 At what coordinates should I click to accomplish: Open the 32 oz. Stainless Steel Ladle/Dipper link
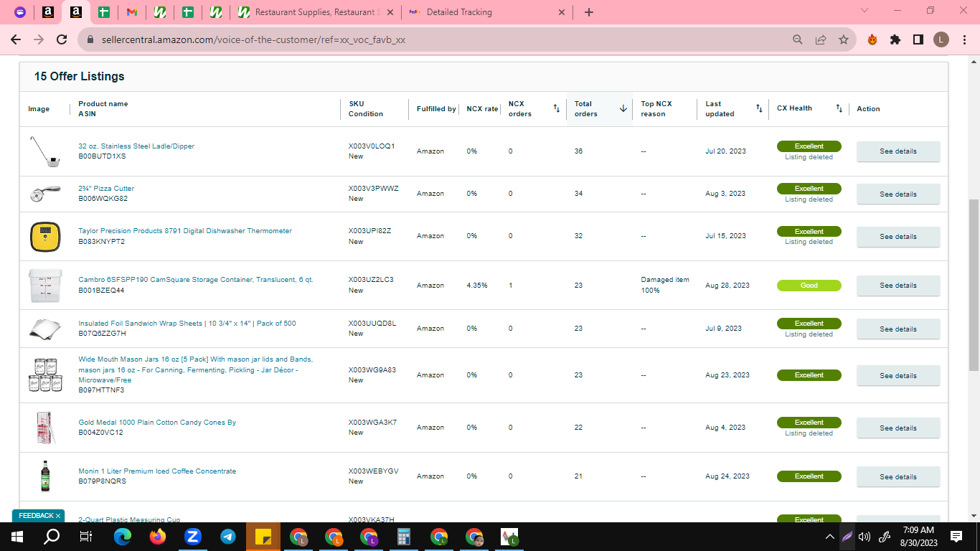pyautogui.click(x=136, y=146)
